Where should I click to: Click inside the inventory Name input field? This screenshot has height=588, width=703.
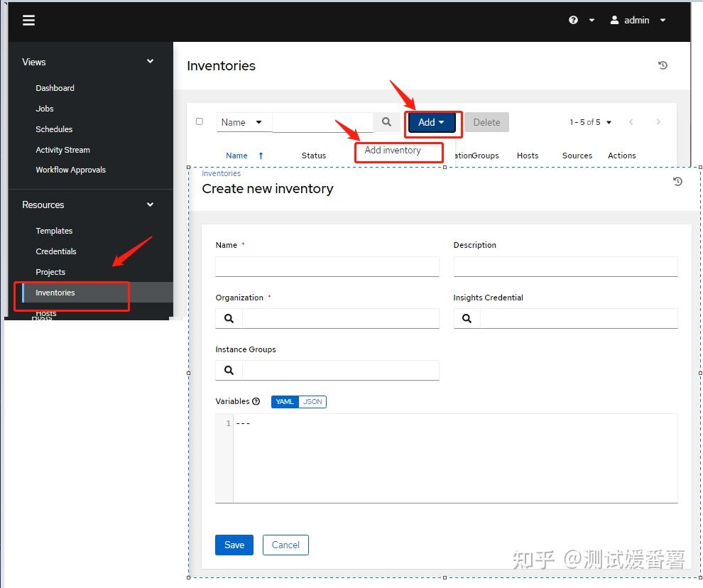pos(327,266)
